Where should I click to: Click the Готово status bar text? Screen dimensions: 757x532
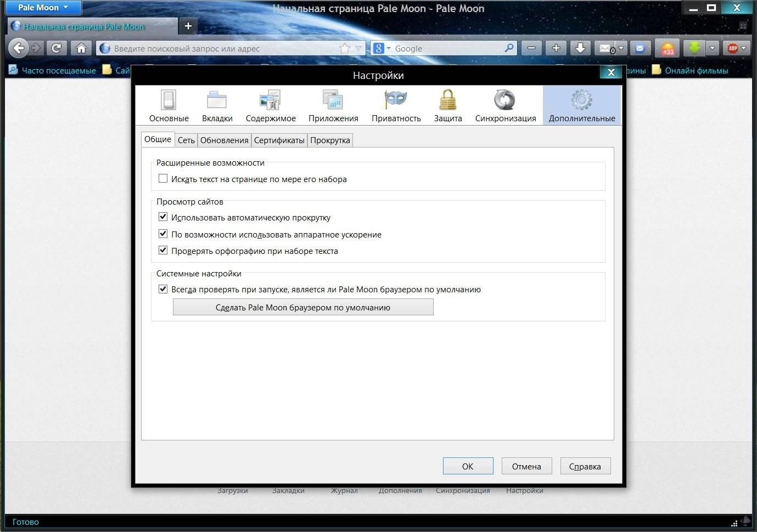point(25,522)
